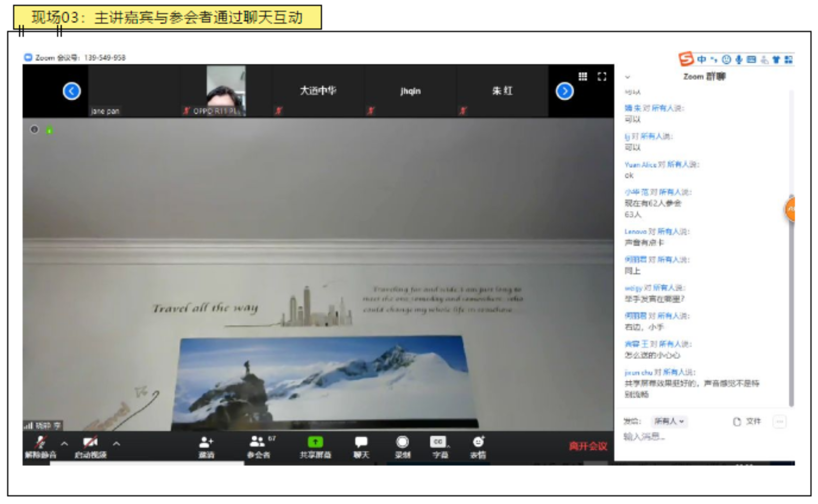818x504 pixels.
Task: Open the chat recipient selector showing 所有人
Action: 670,422
